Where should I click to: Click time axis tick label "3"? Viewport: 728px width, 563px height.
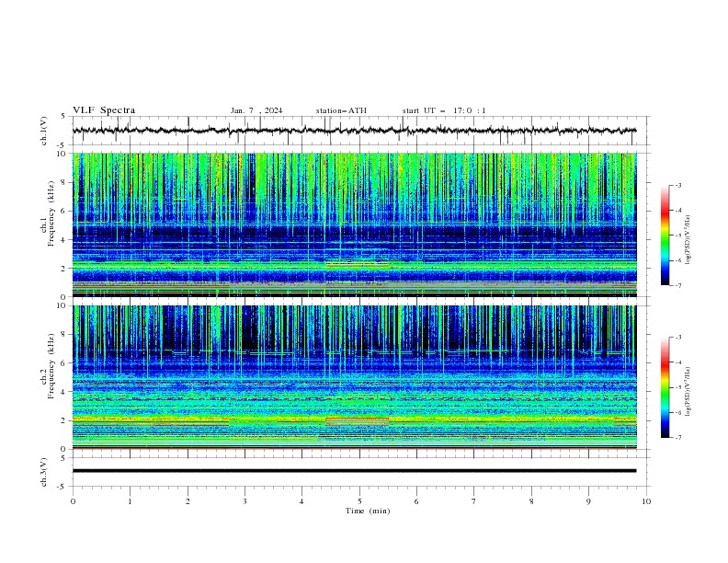[245, 501]
